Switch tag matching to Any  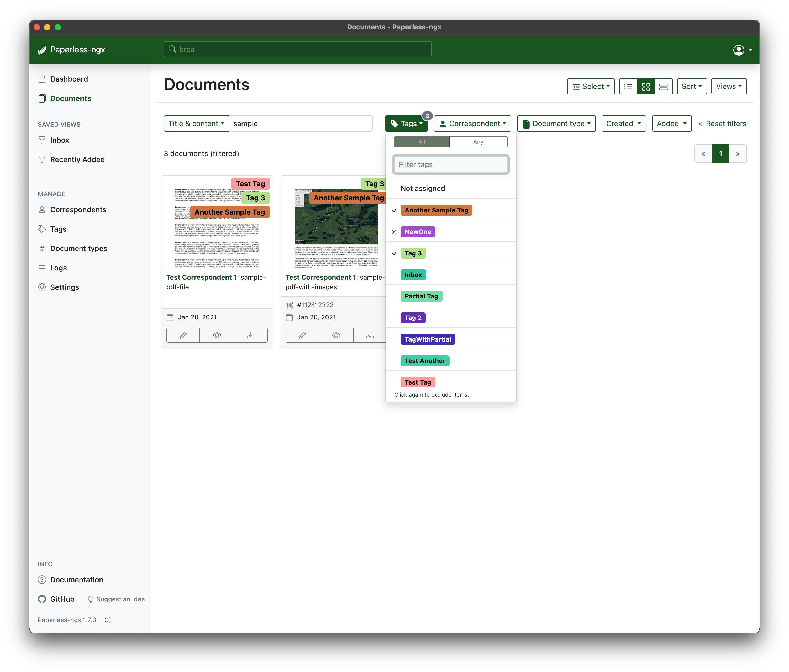point(478,142)
